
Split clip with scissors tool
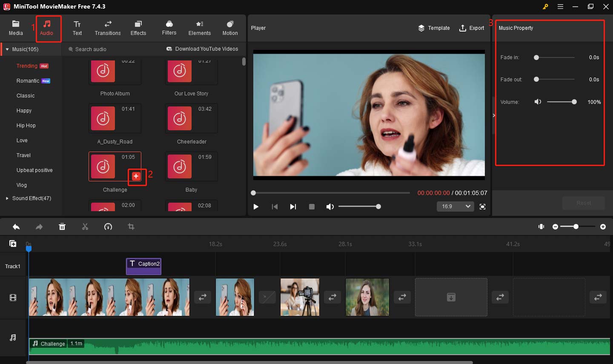[85, 227]
